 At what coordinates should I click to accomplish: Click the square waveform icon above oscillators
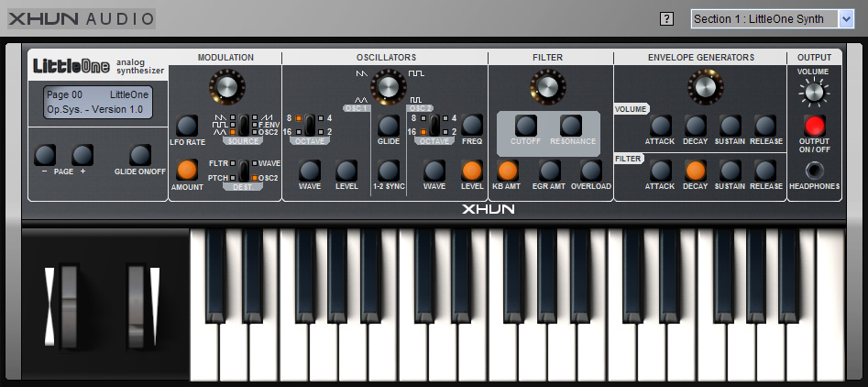pyautogui.click(x=416, y=73)
